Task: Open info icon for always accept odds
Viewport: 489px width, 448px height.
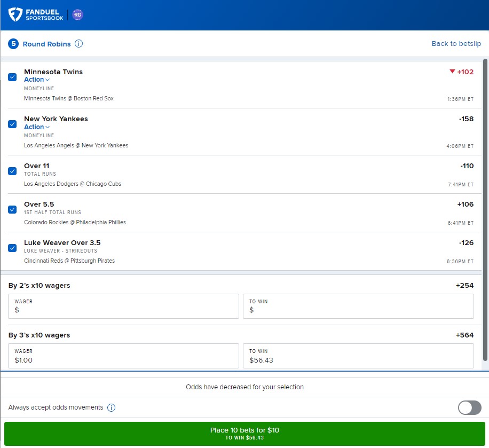Action: coord(112,407)
